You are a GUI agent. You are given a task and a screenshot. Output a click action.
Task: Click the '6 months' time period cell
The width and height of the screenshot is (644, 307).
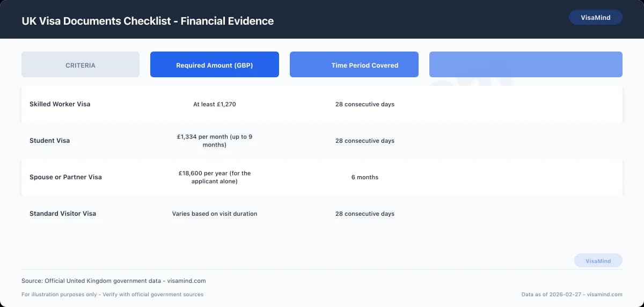(365, 177)
